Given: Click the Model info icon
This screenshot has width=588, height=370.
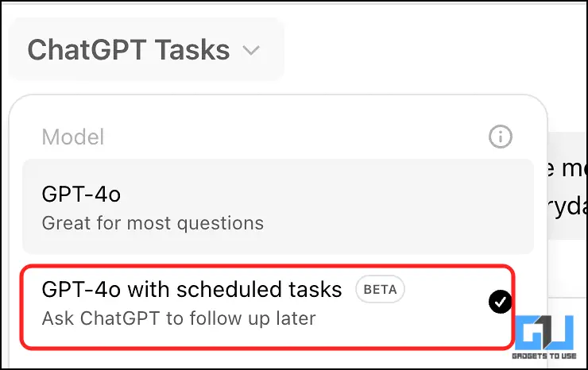Looking at the screenshot, I should pos(500,137).
